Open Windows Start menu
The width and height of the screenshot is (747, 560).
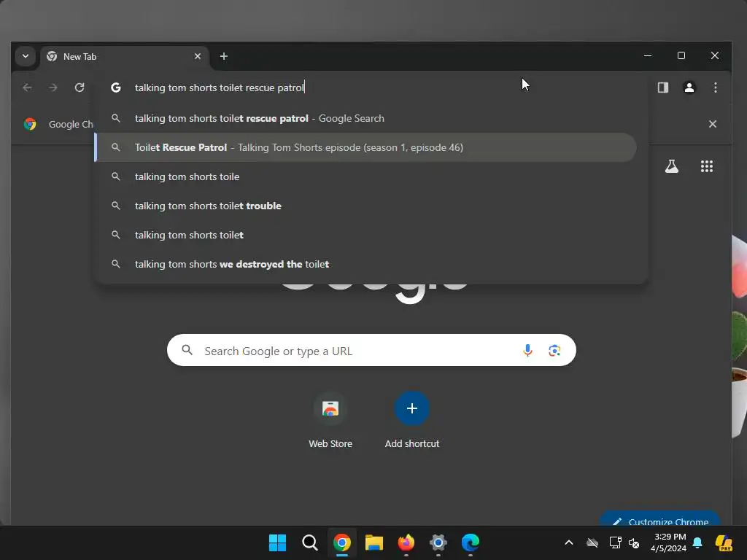pos(277,542)
